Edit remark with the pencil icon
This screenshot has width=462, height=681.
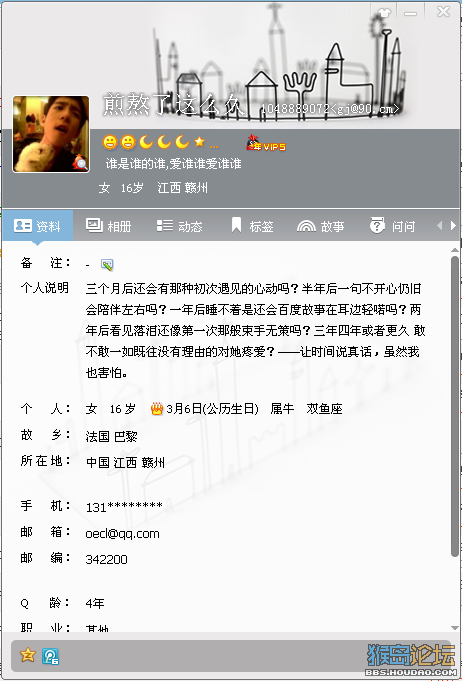(x=107, y=264)
